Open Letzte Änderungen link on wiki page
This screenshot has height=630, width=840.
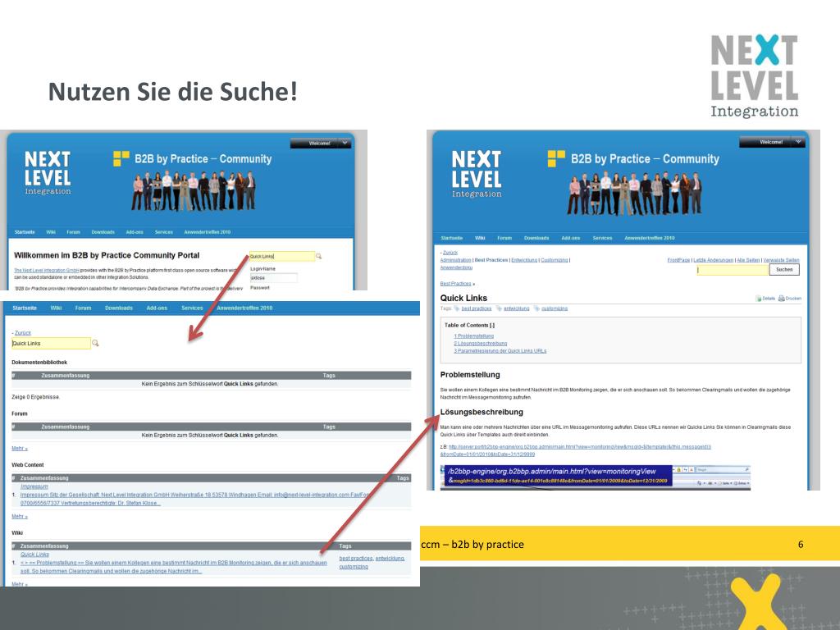[x=713, y=260]
